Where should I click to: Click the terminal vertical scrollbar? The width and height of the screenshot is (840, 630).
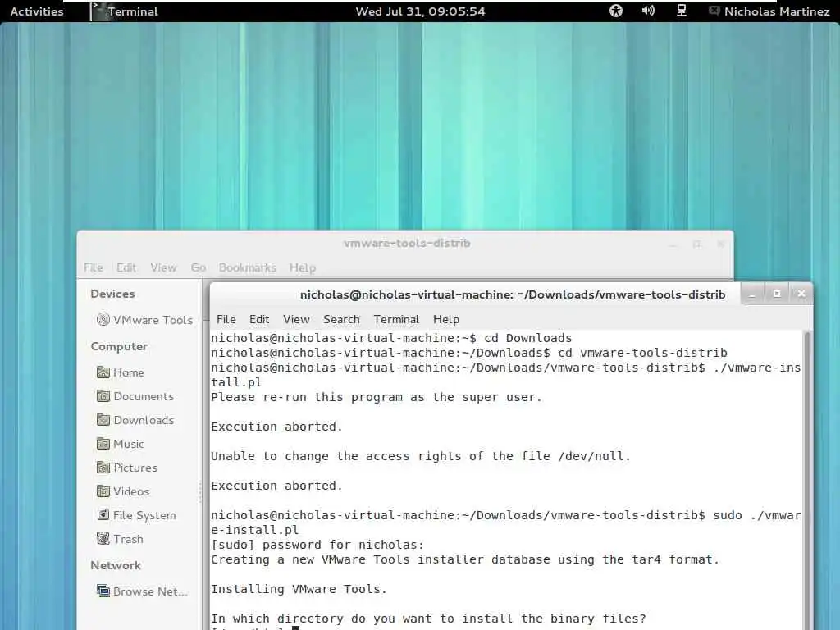pos(807,479)
